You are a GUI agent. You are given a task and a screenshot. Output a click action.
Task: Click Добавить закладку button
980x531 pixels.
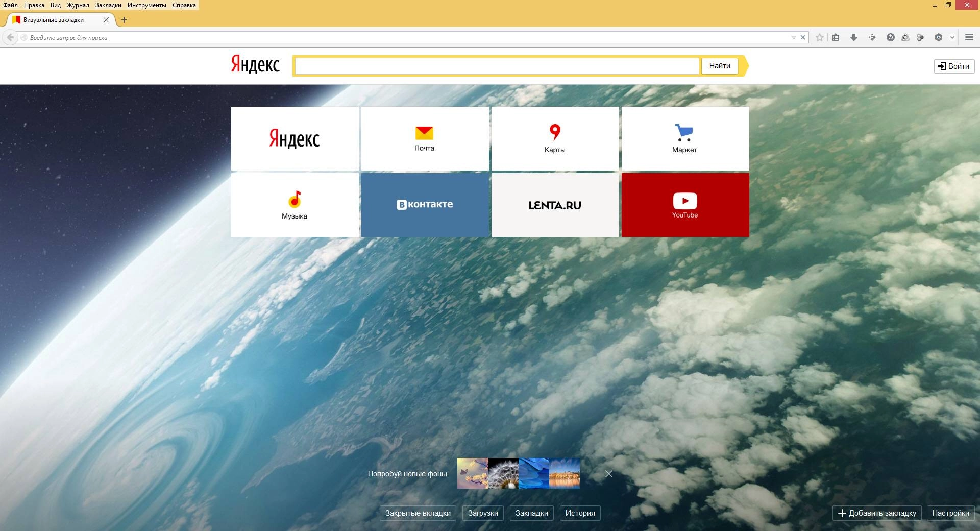(x=877, y=513)
